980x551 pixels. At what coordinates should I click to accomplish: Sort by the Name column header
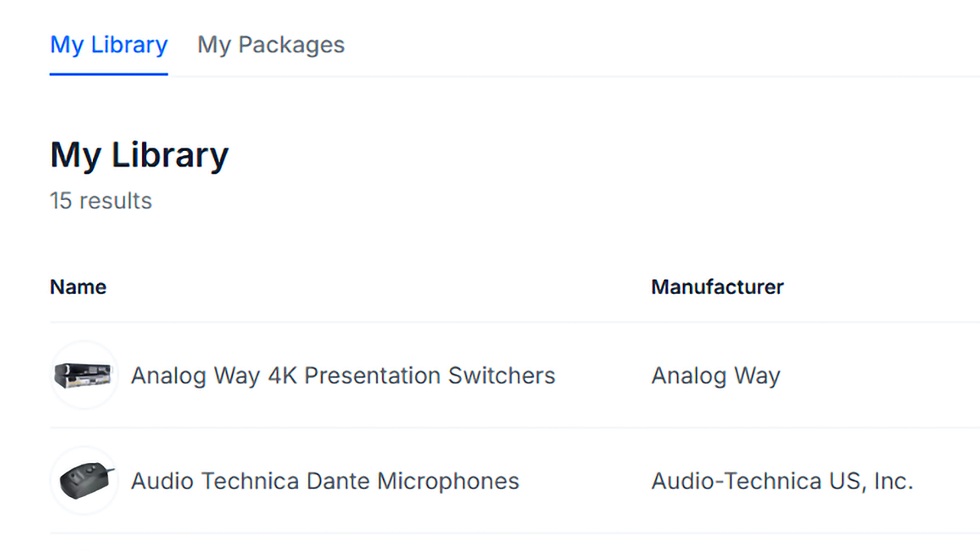[x=78, y=287]
